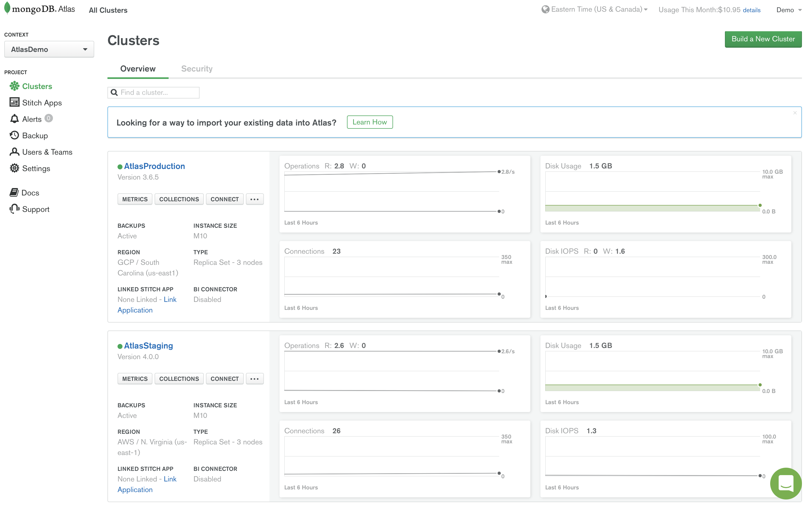Open the usage details link
Screen dimensions: 812x509
[x=751, y=10]
